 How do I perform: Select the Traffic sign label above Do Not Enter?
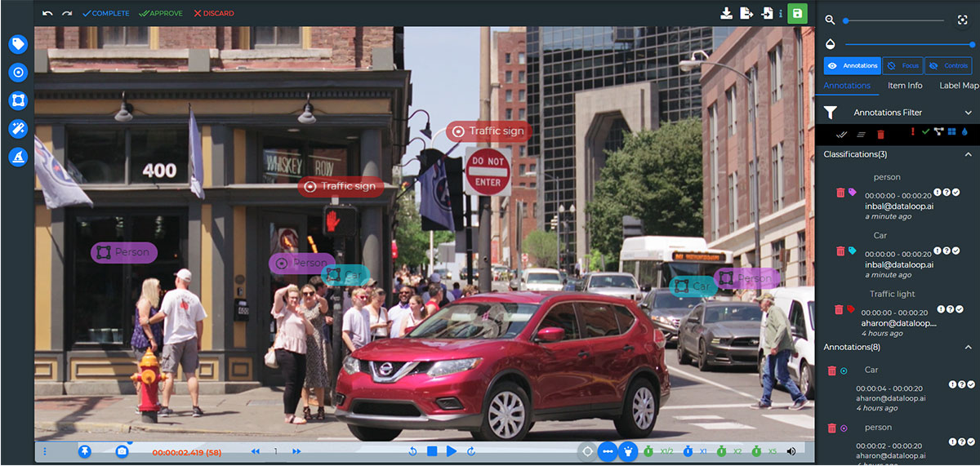488,131
